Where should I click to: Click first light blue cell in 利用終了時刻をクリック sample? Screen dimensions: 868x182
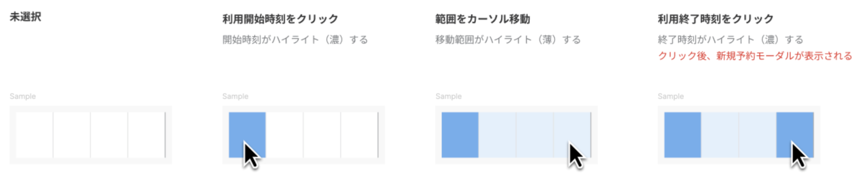coord(720,135)
